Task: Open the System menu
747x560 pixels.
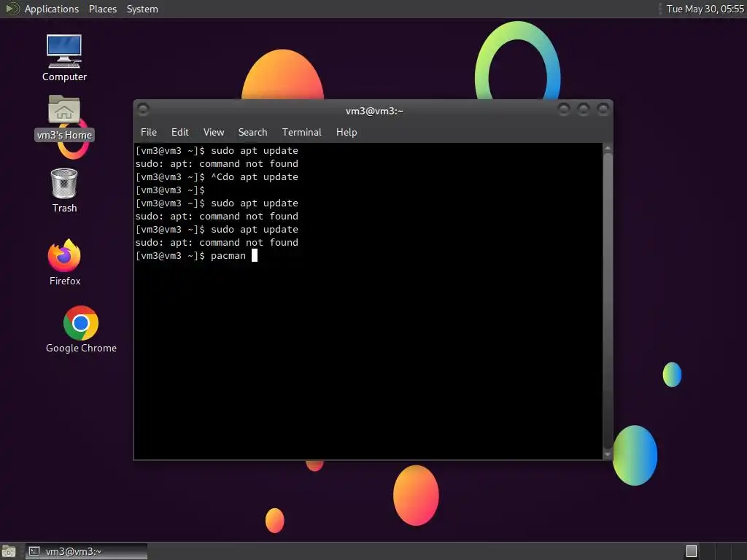Action: [x=142, y=9]
